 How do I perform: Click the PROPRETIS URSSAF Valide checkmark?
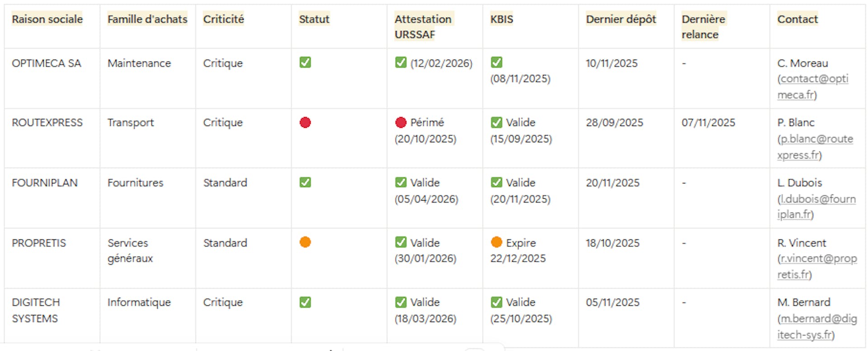(401, 242)
